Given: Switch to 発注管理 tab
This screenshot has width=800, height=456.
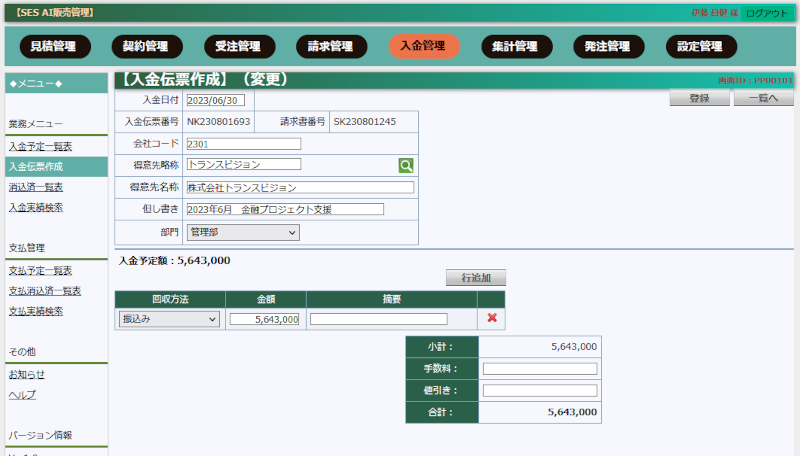Looking at the screenshot, I should 609,46.
